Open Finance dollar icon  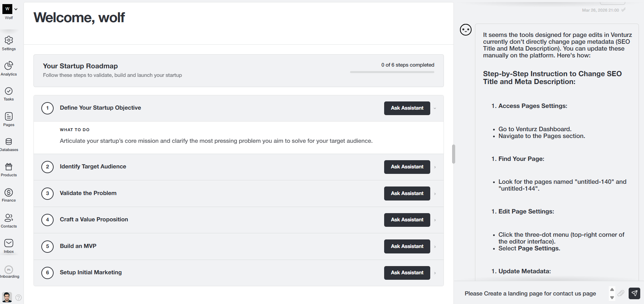point(9,193)
